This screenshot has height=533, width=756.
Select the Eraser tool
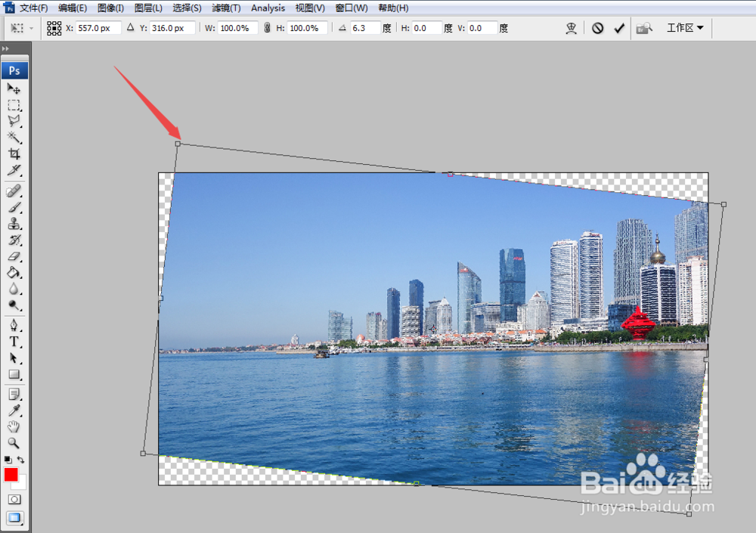coord(14,257)
